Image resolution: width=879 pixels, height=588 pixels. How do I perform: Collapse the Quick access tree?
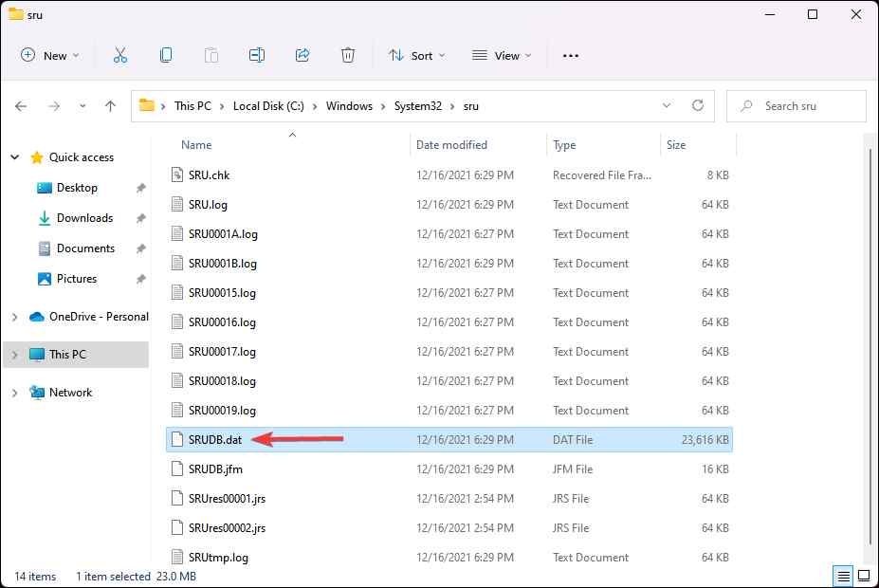[x=15, y=157]
